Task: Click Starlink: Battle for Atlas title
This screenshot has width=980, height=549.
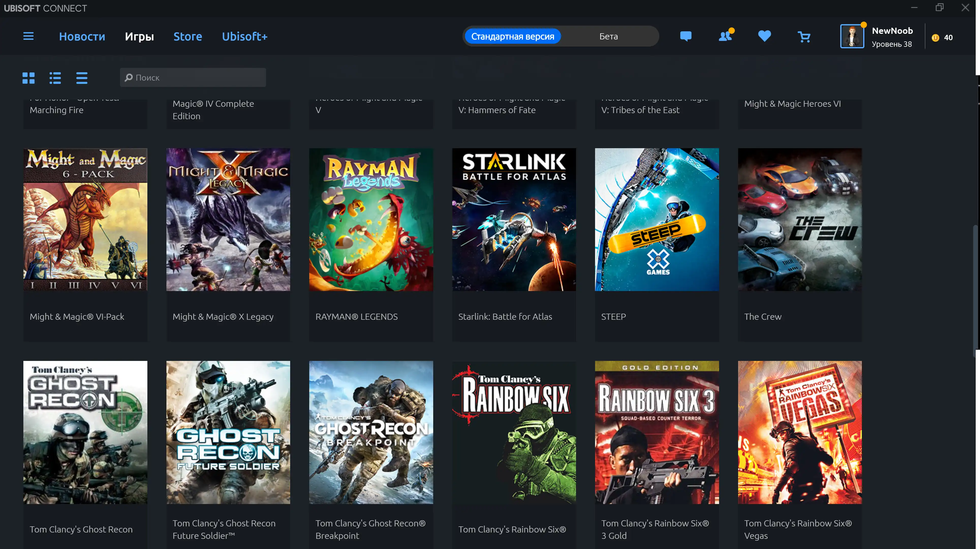Action: click(505, 316)
